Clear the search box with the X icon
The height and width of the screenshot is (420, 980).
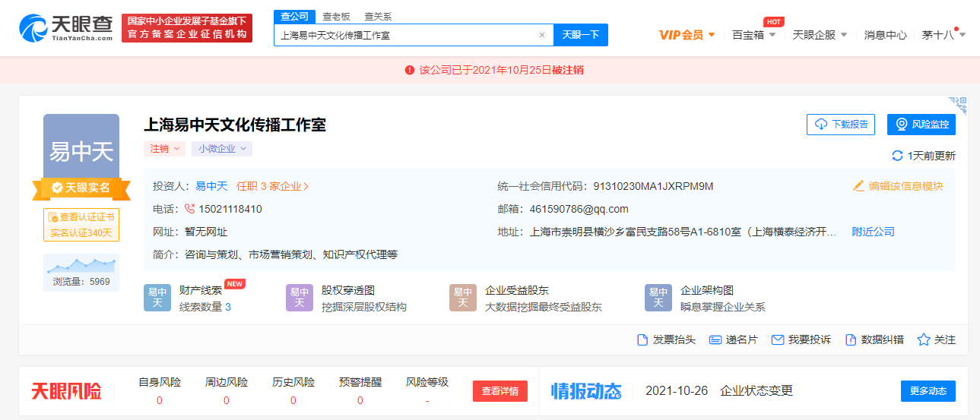(542, 35)
